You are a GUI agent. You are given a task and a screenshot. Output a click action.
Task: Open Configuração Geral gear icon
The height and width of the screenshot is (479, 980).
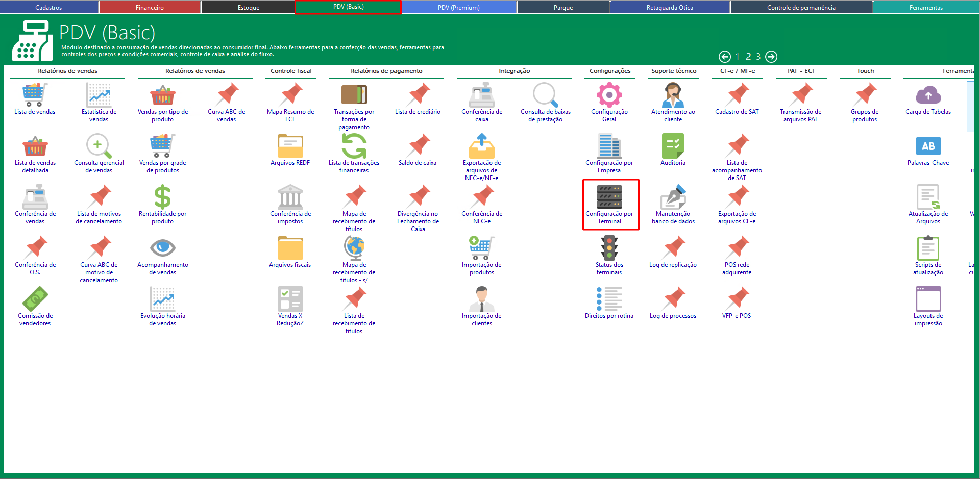pyautogui.click(x=609, y=95)
